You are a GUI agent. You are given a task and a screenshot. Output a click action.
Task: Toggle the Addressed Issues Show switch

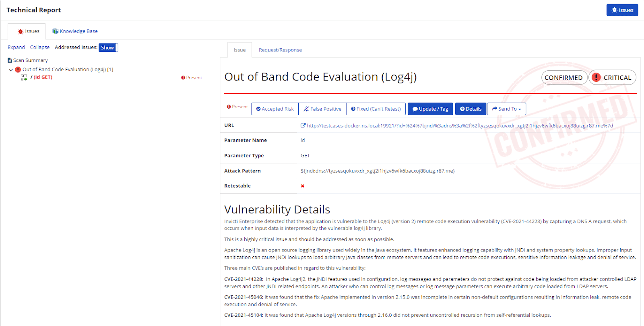108,47
